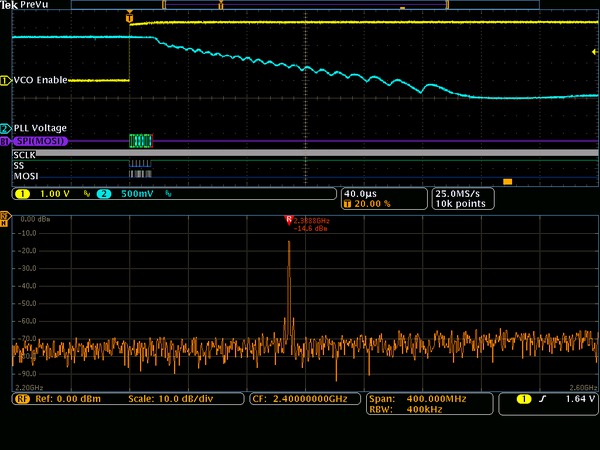This screenshot has height=450, width=600.
Task: Click the channel 2 PLL Voltage marker
Action: click(x=5, y=128)
